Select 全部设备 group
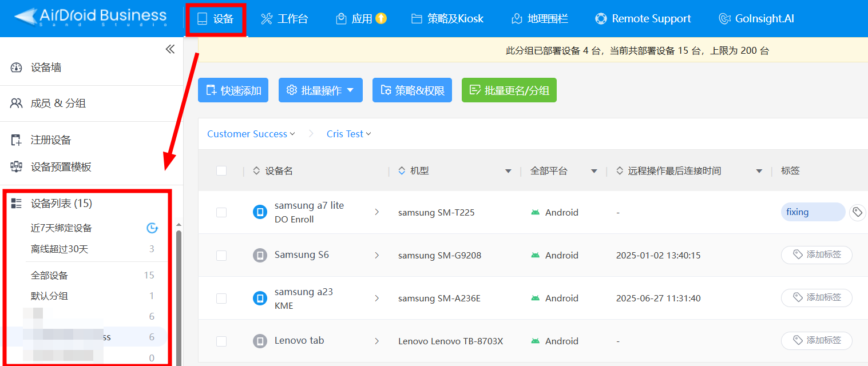 point(49,276)
